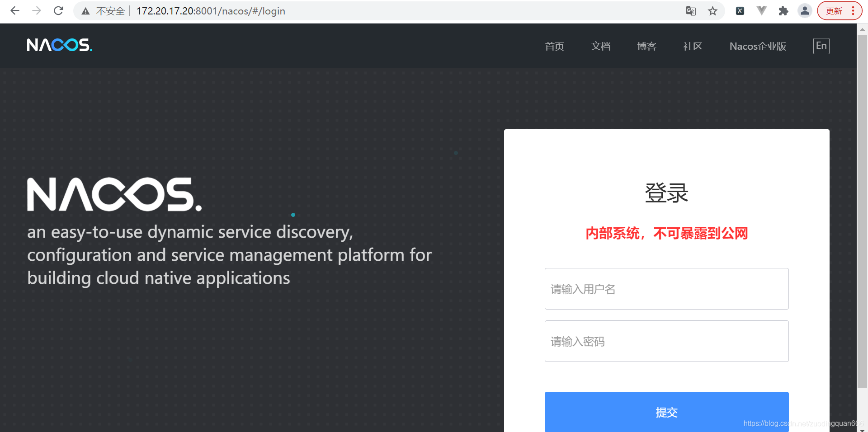
Task: Click the browser forward arrow
Action: pyautogui.click(x=37, y=11)
